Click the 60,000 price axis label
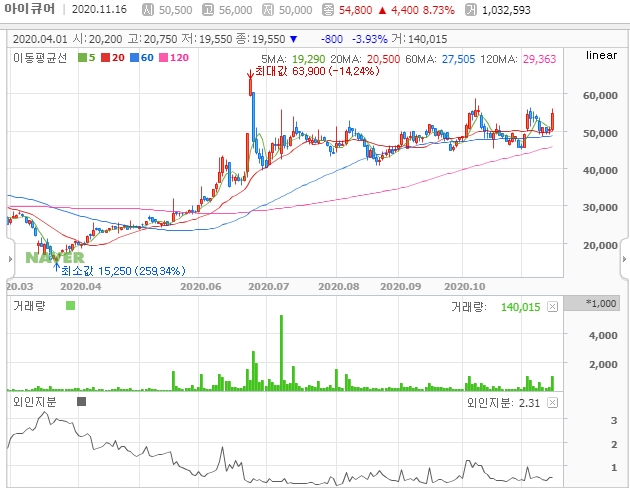Image resolution: width=630 pixels, height=488 pixels. [600, 95]
